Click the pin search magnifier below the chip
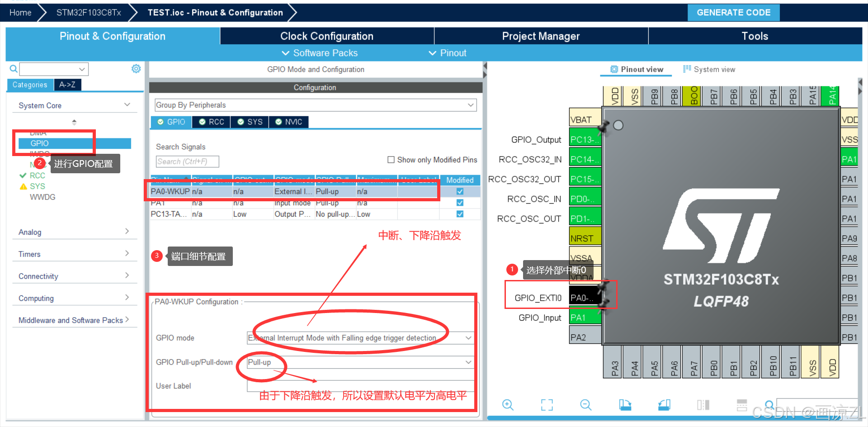Viewport: 868px width, 427px height. [769, 404]
